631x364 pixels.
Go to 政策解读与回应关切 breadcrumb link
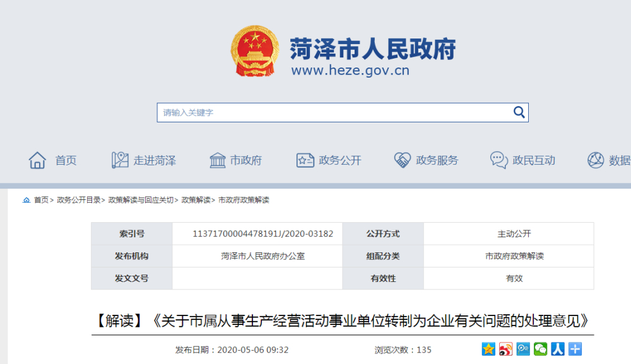[x=141, y=200]
